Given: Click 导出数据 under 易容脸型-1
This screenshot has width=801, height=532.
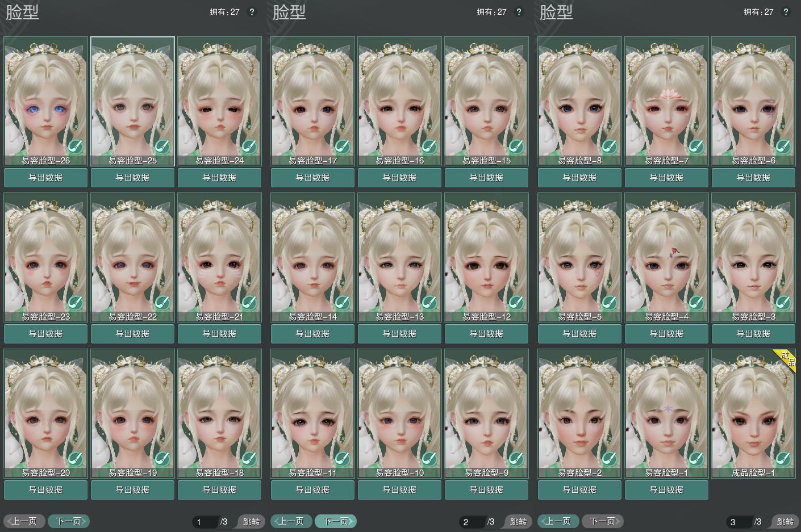Looking at the screenshot, I should [x=667, y=490].
